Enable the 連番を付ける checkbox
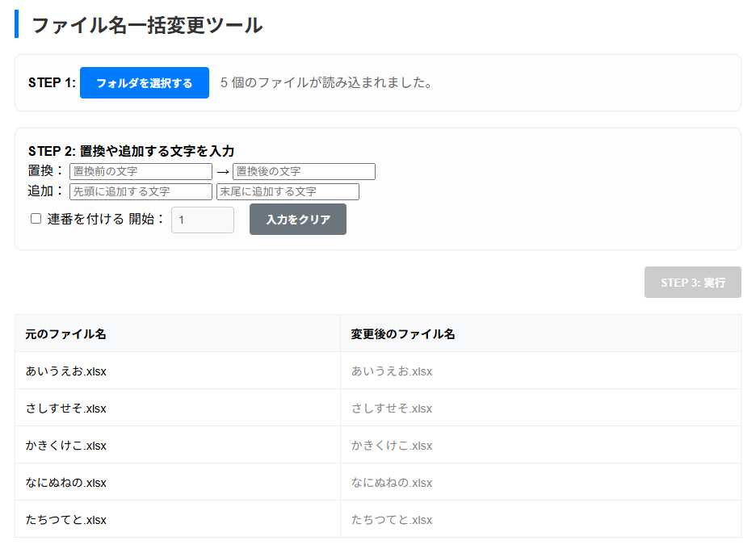This screenshot has width=756, height=549. (x=36, y=219)
